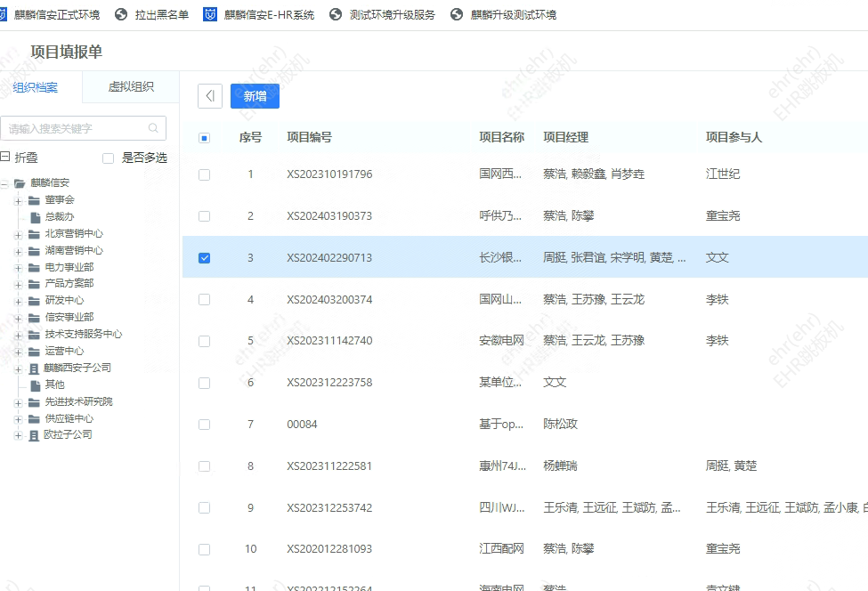Viewport: 868px width, 591px height.
Task: Expand the 研发中心 tree node
Action: point(18,301)
